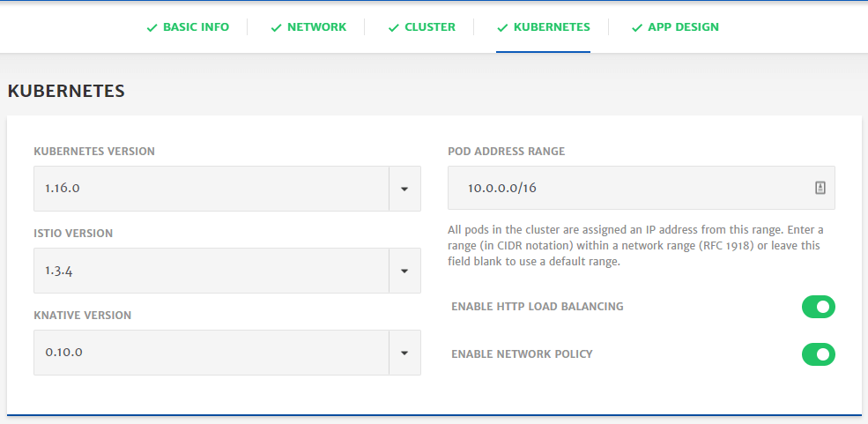Click the checkmark icon beside Basic Info
The width and height of the screenshot is (868, 424).
click(152, 27)
